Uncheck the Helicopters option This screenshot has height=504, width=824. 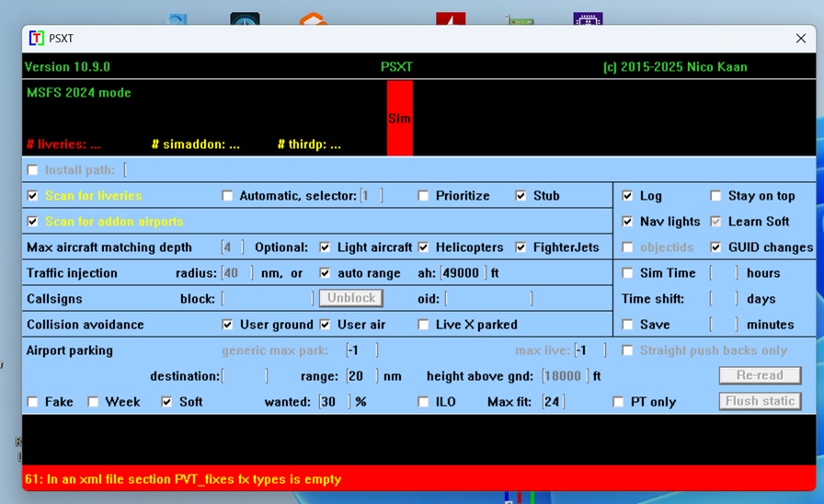[x=423, y=247]
